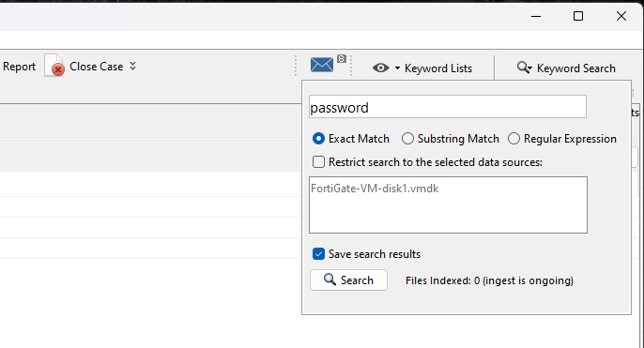The image size is (644, 348).
Task: Open the Keyword Lists dropdown arrow
Action: click(x=397, y=68)
